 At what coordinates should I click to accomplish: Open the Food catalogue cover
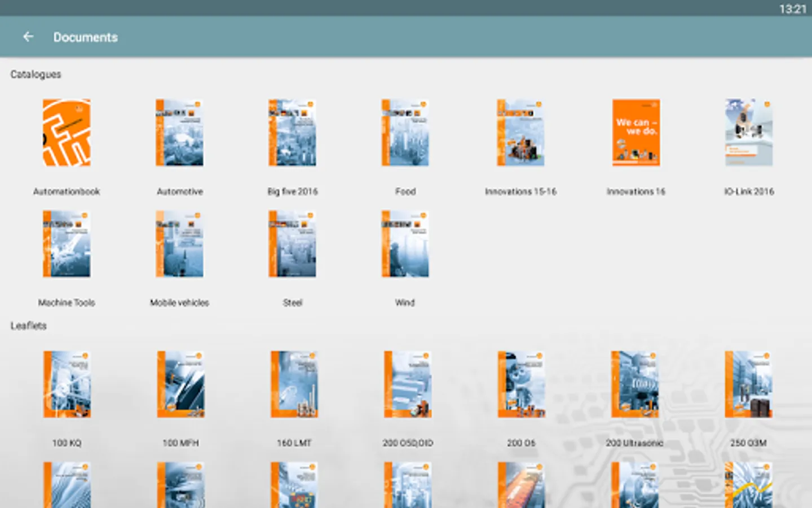coord(405,133)
